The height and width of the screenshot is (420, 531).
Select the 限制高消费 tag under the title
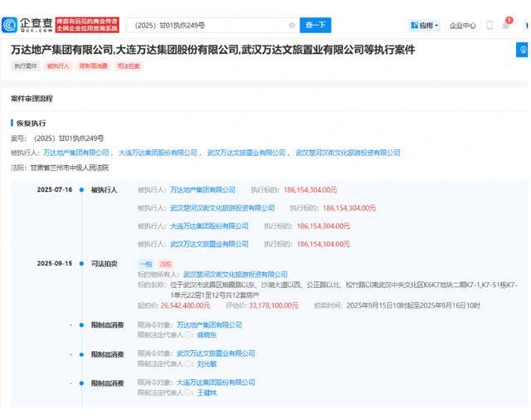[93, 66]
